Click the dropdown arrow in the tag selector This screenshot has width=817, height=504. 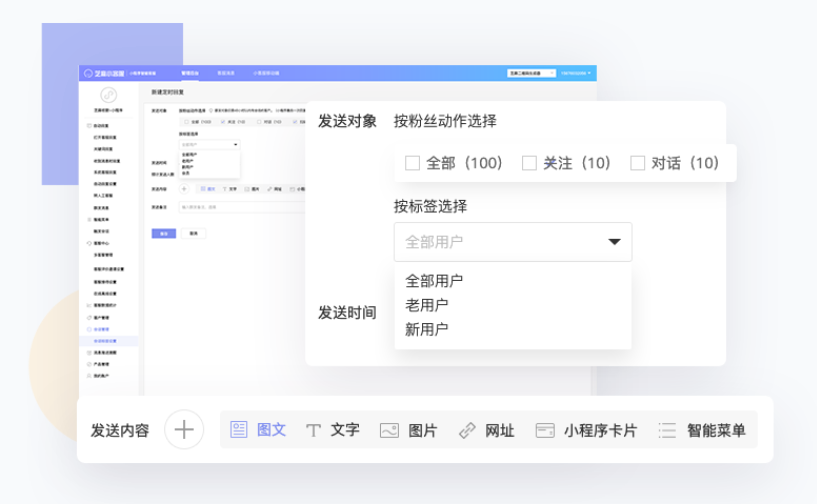click(x=614, y=242)
